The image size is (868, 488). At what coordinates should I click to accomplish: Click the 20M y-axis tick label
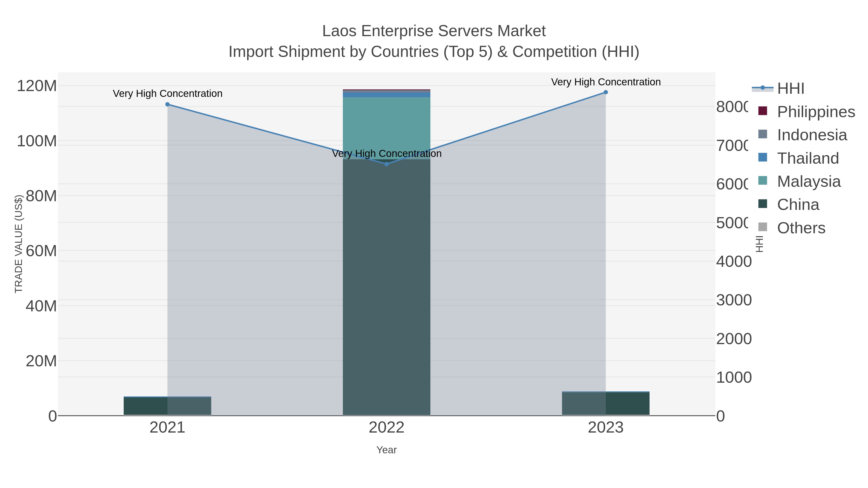[x=41, y=361]
